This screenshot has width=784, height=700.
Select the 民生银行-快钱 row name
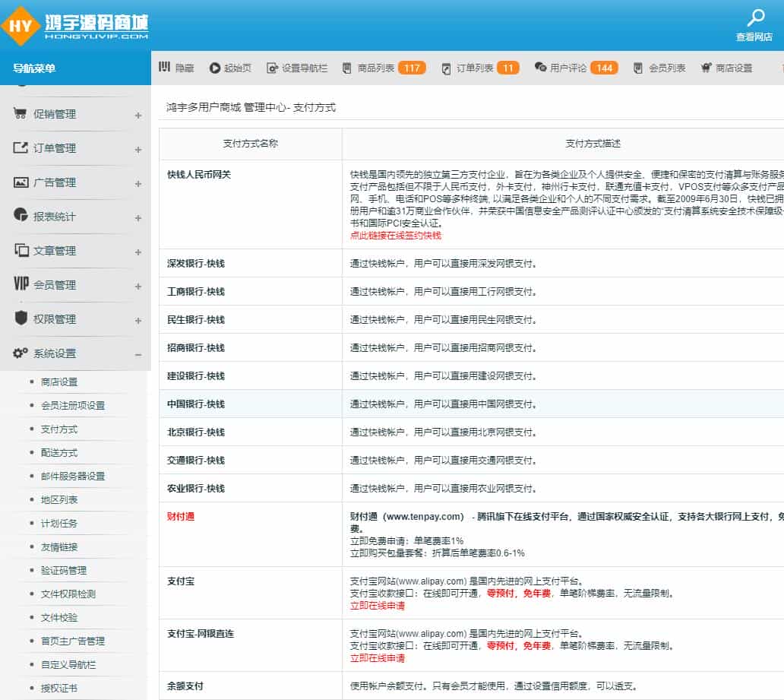click(x=196, y=320)
